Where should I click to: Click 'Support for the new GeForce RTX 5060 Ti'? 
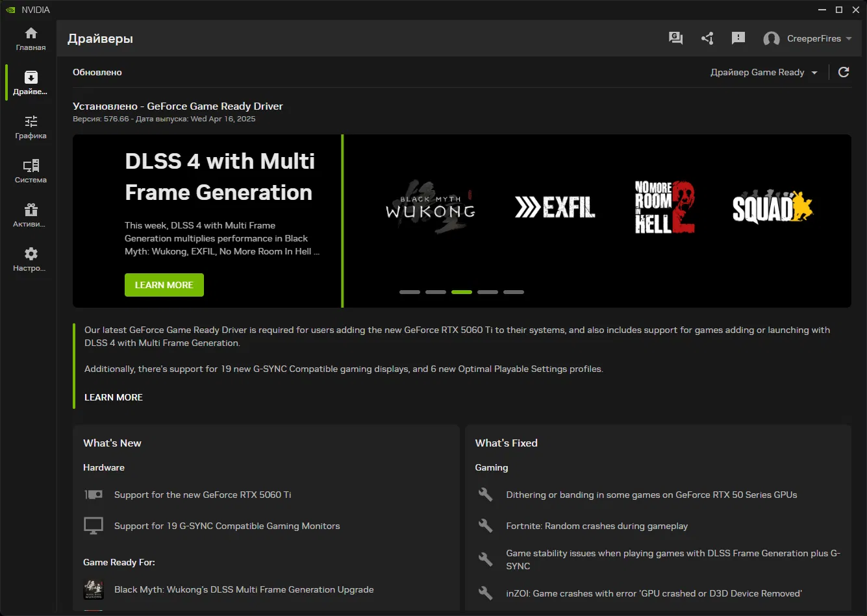click(203, 495)
